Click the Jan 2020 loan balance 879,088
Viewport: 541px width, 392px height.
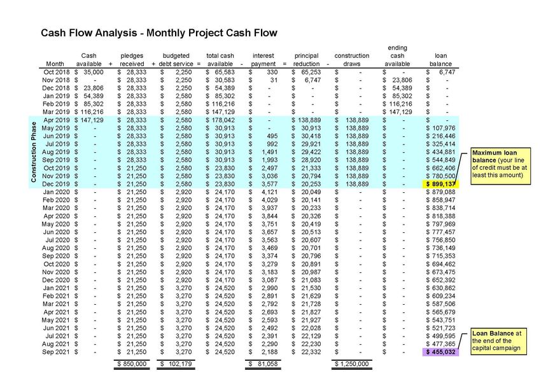[x=444, y=192]
